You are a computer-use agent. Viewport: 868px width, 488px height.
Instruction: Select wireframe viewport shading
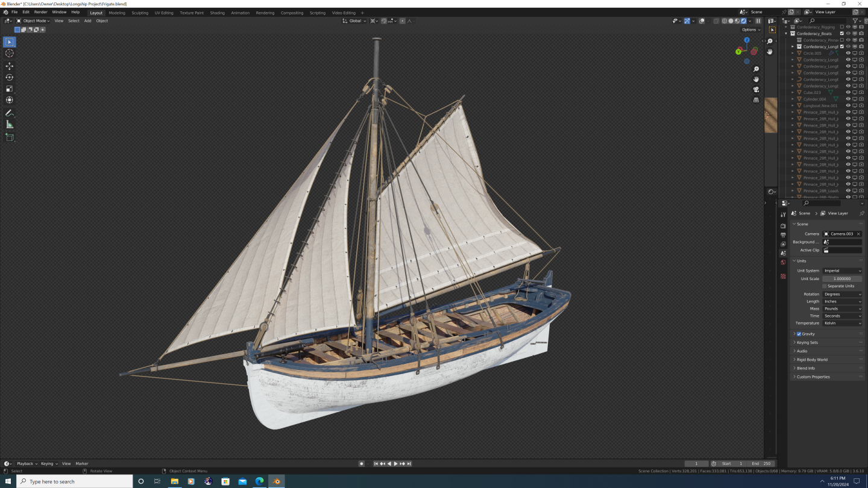tap(725, 21)
